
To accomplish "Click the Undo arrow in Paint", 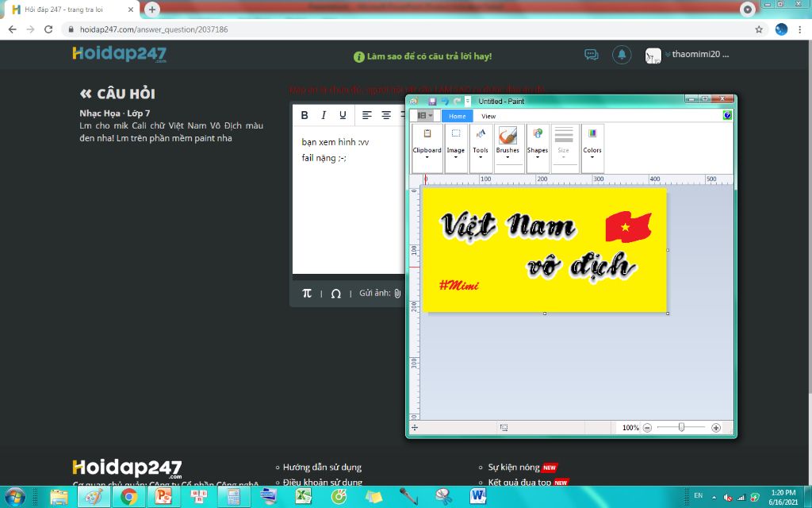I will coord(446,101).
